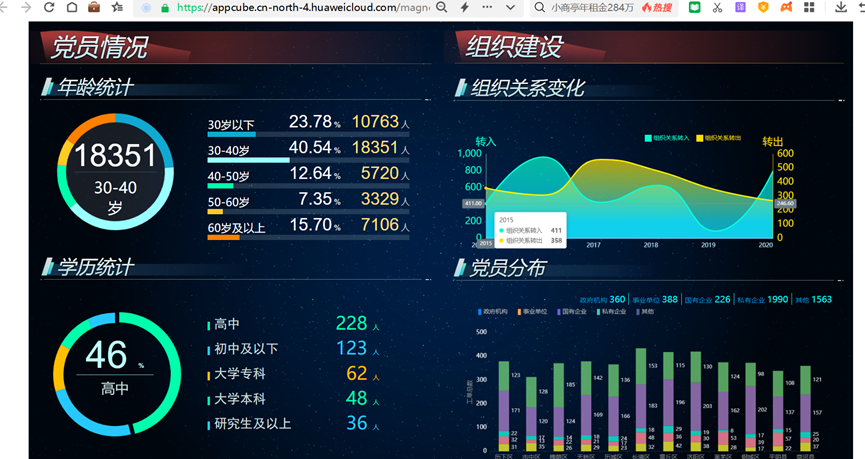
Task: Click the 组织建设 section title
Action: [514, 47]
